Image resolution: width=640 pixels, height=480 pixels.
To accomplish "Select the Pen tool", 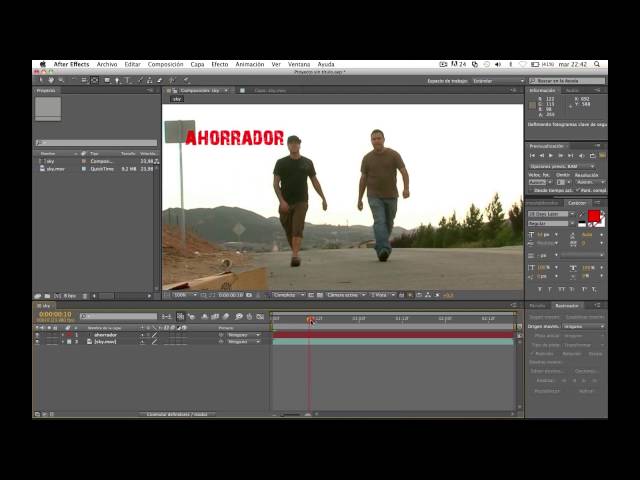I will (117, 80).
